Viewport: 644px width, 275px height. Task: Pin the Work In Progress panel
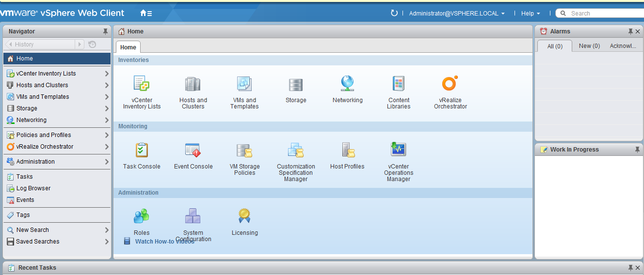[637, 150]
